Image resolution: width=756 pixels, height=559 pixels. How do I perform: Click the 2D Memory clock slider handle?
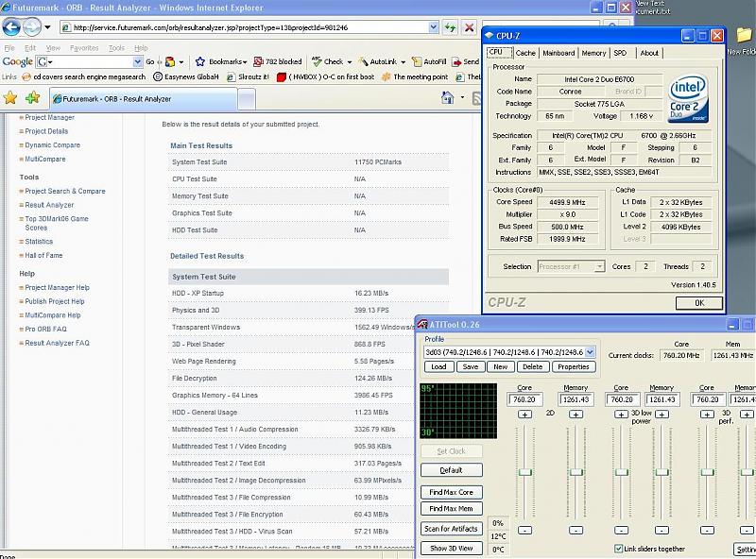tap(576, 472)
